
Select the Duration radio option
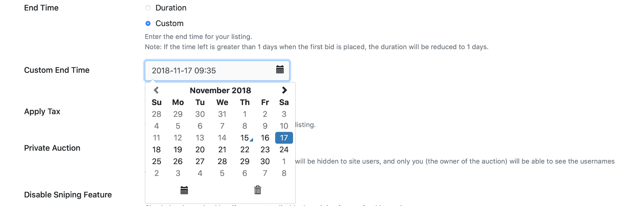(x=148, y=8)
